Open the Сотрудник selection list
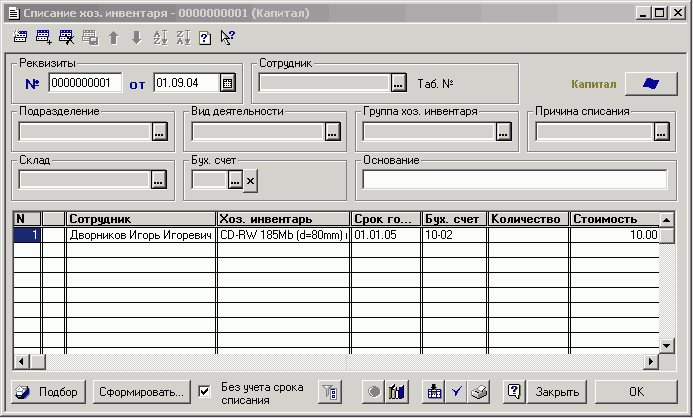The width and height of the screenshot is (693, 418). [398, 83]
